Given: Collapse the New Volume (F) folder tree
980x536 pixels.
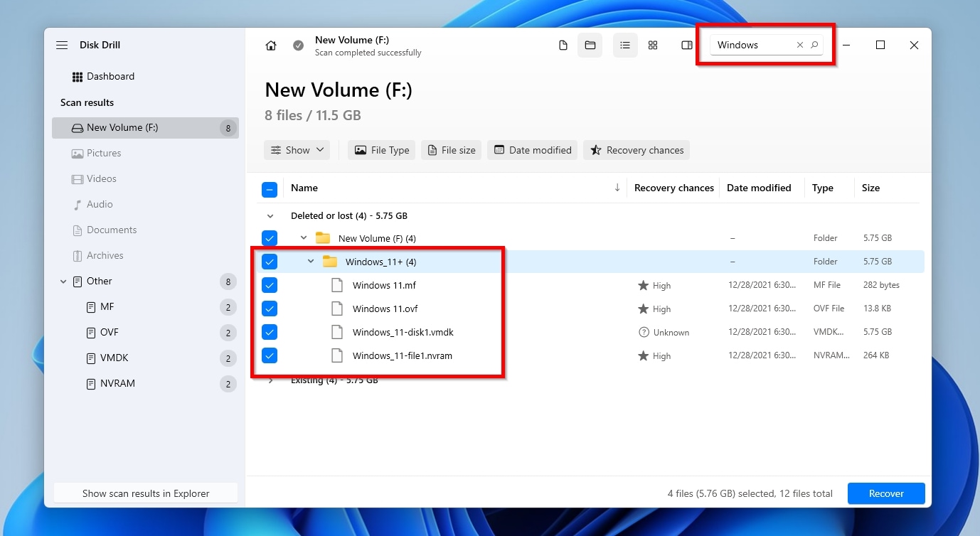Looking at the screenshot, I should pyautogui.click(x=304, y=238).
